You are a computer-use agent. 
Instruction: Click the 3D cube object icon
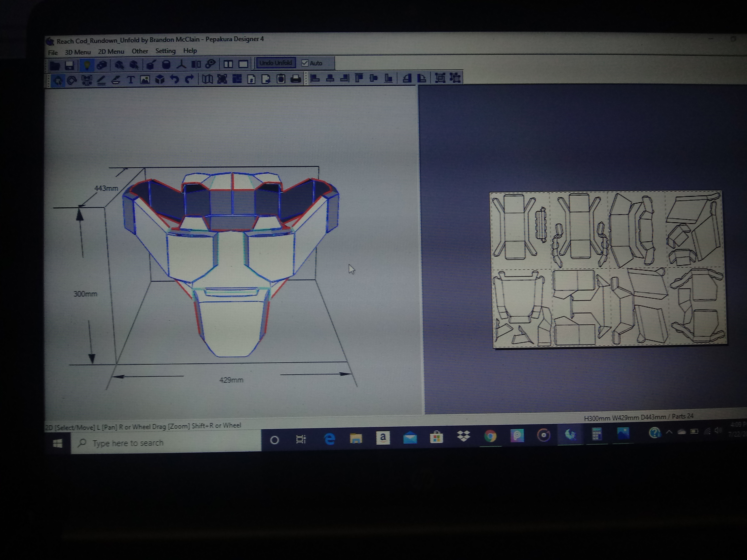(x=160, y=80)
